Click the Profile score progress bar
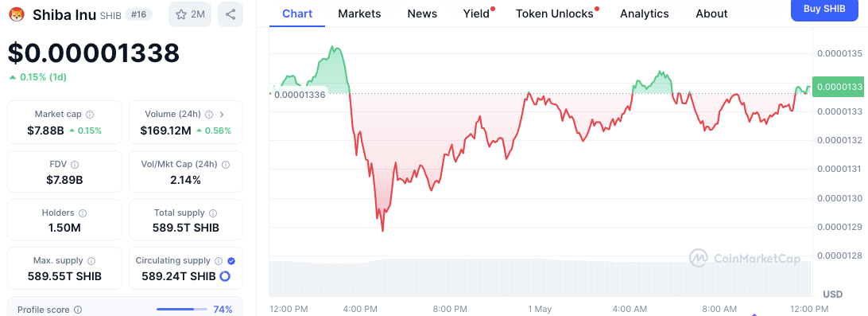Viewport: 868px width, 316px height. coord(182,309)
